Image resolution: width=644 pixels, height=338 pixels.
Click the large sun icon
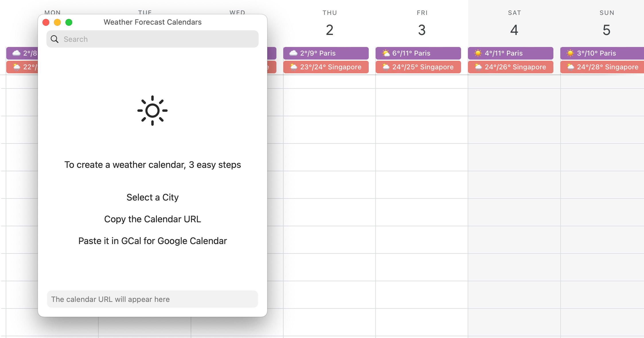[152, 111]
